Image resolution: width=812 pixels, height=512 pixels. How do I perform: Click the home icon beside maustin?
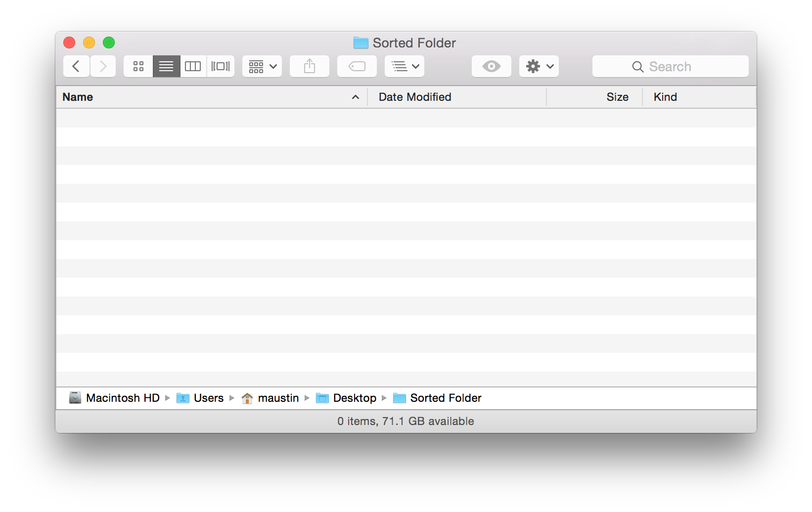pos(247,398)
